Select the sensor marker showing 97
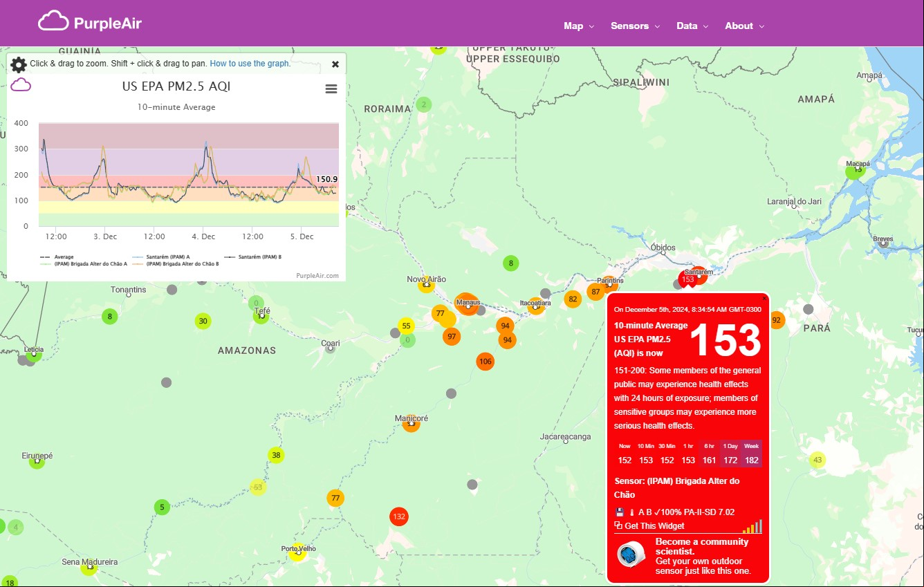Viewport: 924px width, 587px height. (452, 337)
